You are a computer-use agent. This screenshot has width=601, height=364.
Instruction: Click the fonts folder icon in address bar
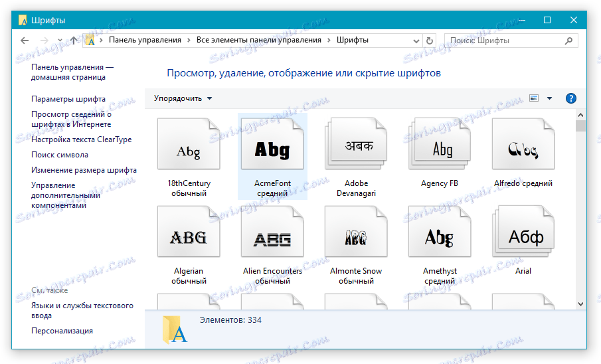90,41
